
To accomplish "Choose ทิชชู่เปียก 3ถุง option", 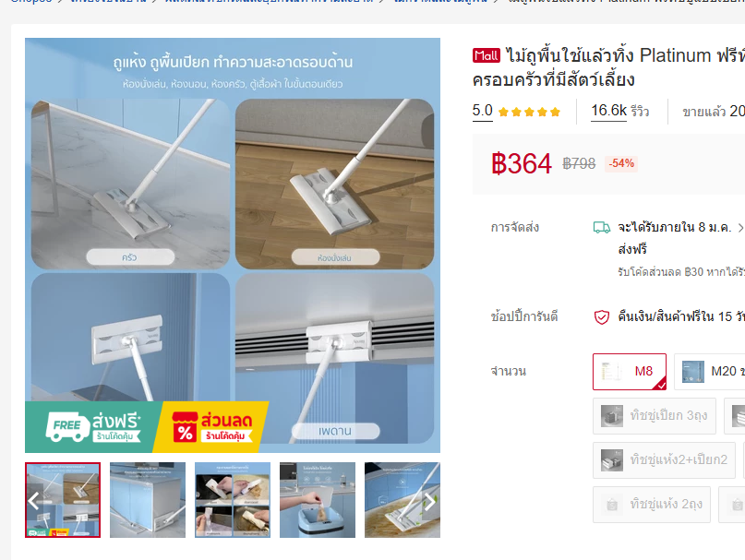I will pos(655,415).
